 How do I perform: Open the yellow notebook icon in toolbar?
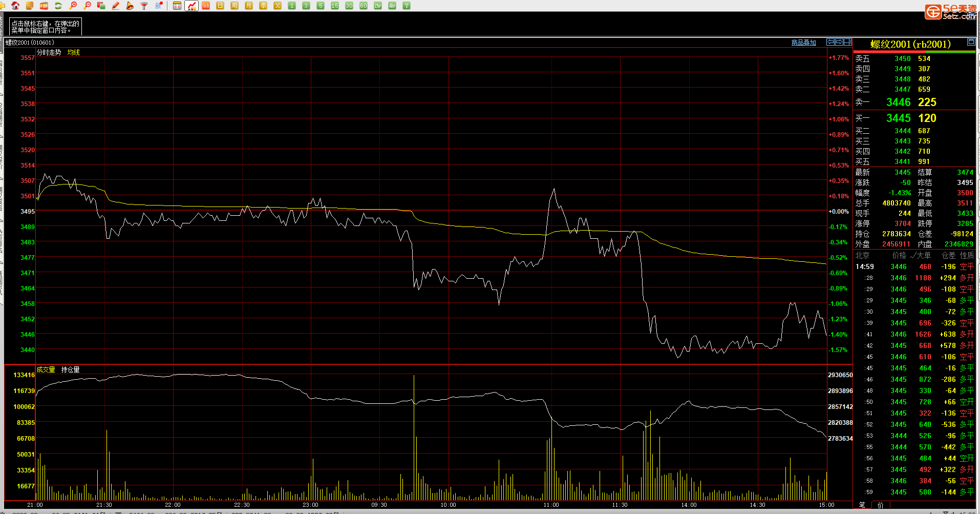(30, 6)
